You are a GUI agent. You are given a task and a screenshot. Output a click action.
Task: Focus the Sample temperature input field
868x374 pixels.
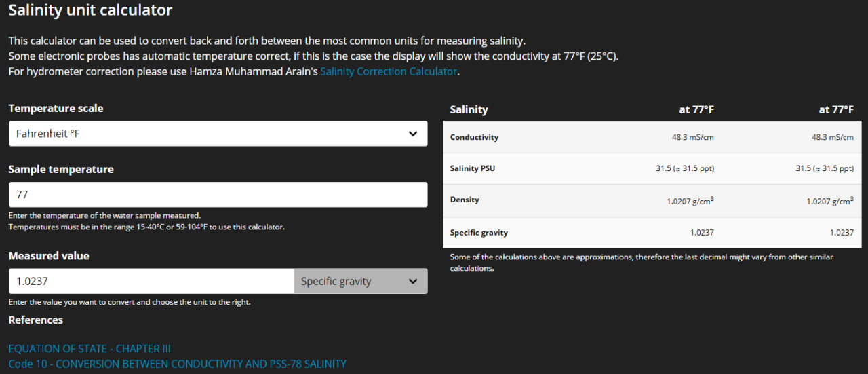point(218,195)
